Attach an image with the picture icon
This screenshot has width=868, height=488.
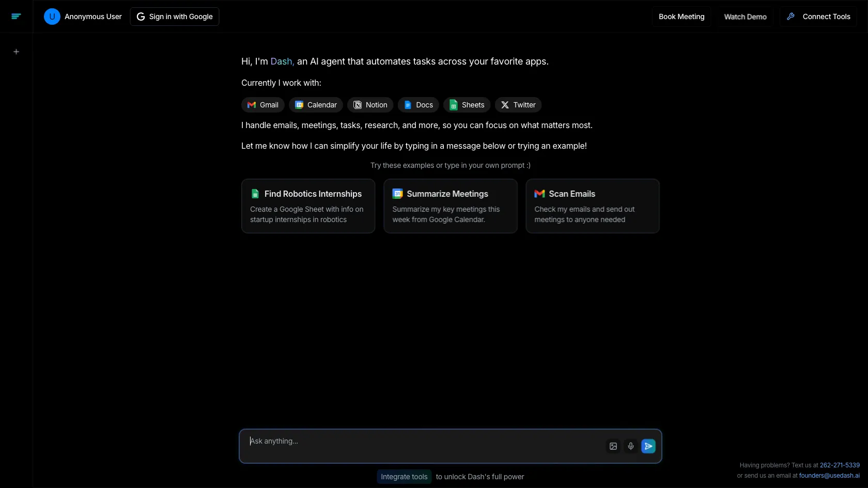pyautogui.click(x=613, y=446)
